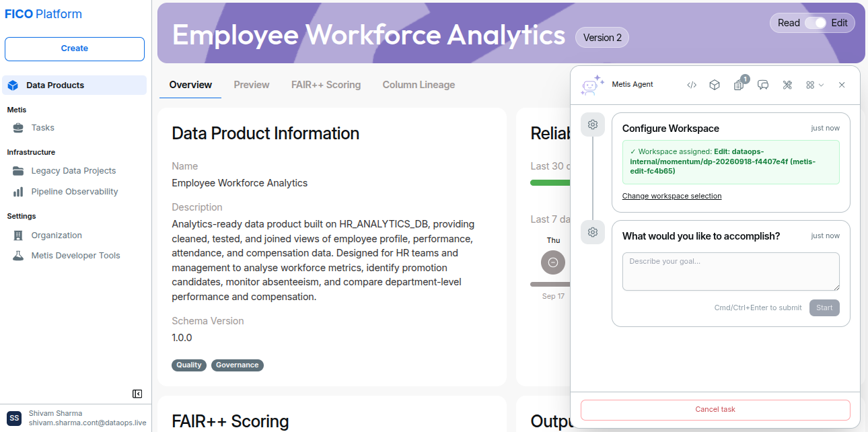
Task: Click Cancel task button
Action: pos(715,409)
